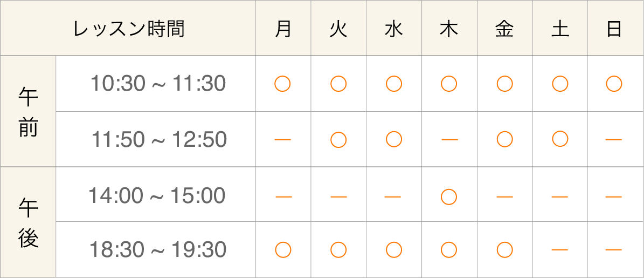Click the 10:30 ~ 11:30 time slot
This screenshot has width=644, height=278.
(x=157, y=84)
